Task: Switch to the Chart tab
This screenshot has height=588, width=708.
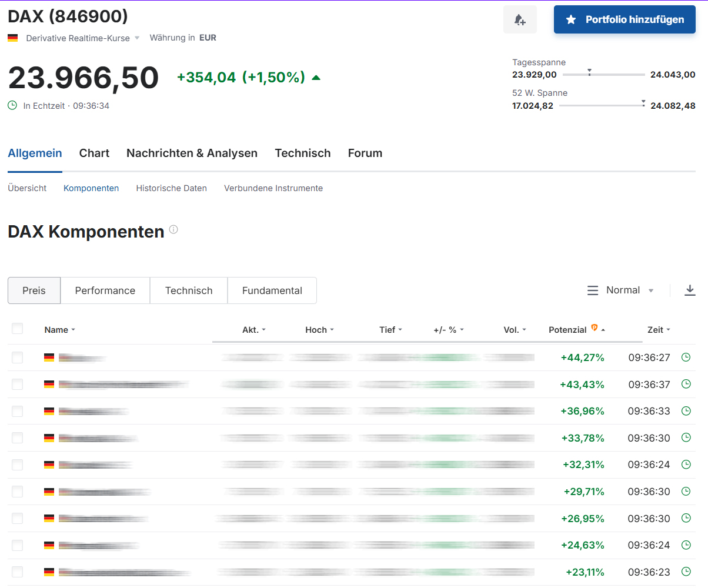Action: pos(94,153)
